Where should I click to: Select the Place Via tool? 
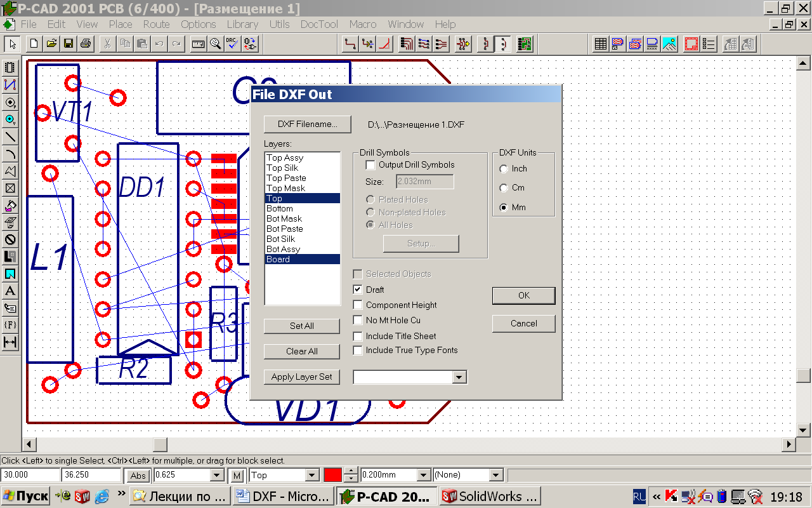[x=10, y=119]
